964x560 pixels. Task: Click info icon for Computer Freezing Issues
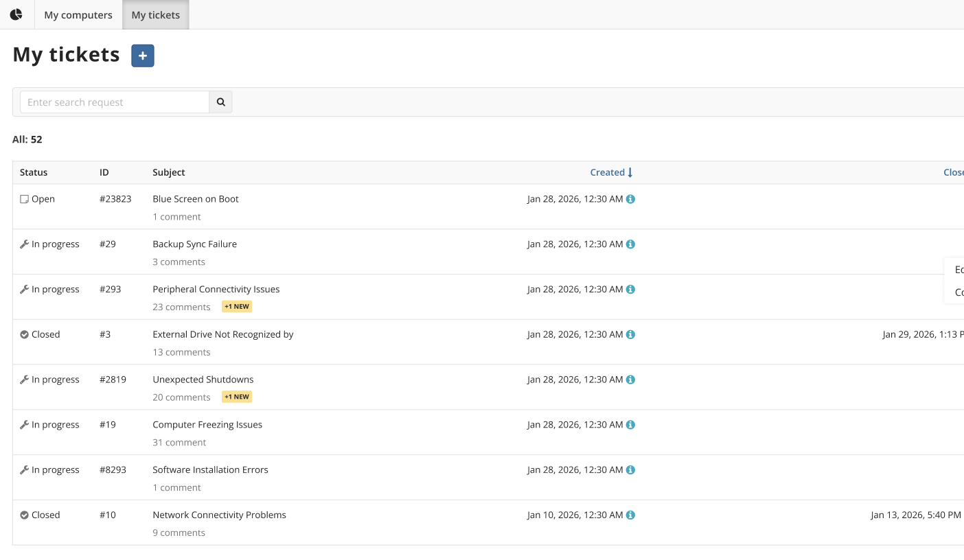tap(630, 425)
